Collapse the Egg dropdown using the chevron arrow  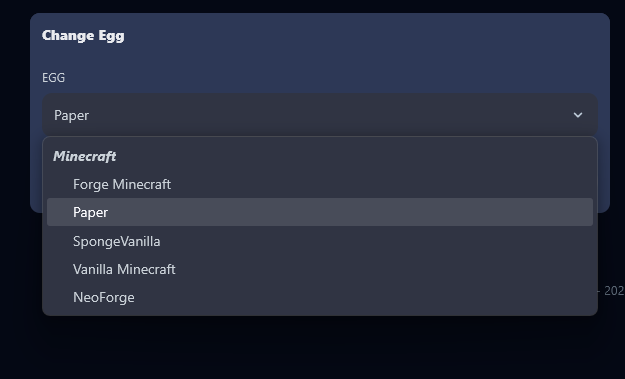[x=578, y=115]
